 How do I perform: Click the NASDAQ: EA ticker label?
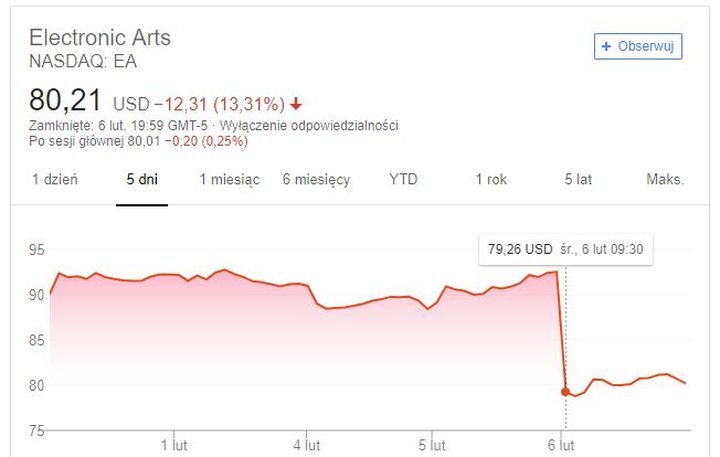(x=83, y=61)
